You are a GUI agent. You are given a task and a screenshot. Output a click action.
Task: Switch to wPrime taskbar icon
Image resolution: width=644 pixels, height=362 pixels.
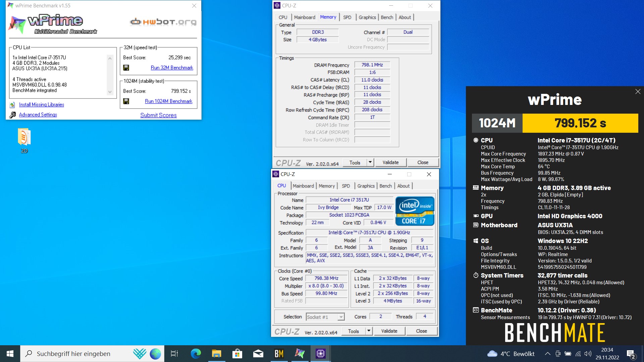pyautogui.click(x=300, y=354)
